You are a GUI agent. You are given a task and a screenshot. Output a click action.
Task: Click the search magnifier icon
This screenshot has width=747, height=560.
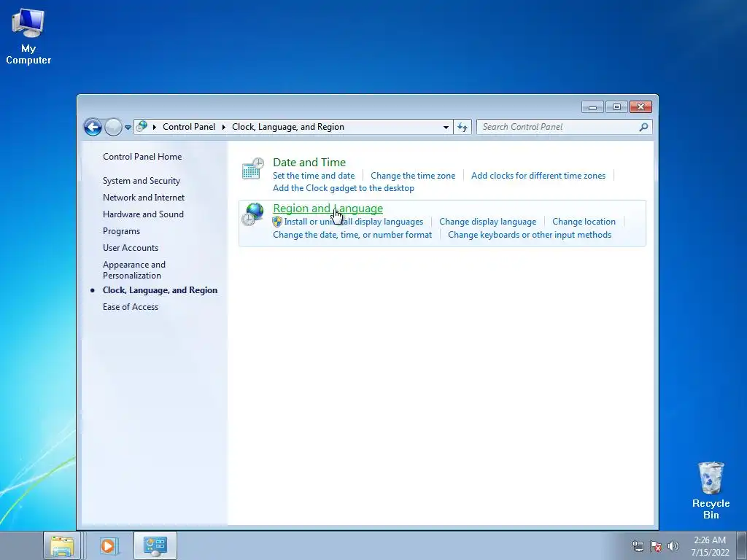(x=643, y=127)
